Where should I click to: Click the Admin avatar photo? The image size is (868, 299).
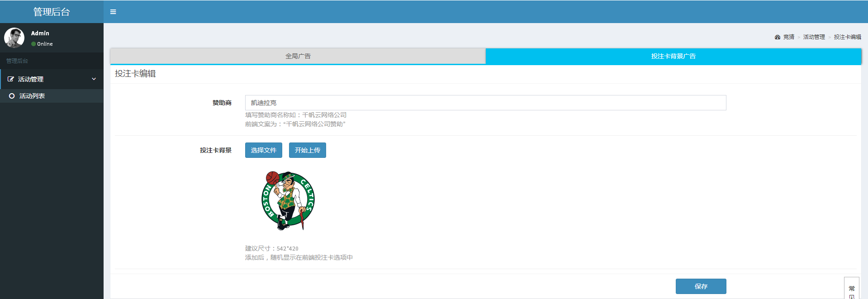14,38
